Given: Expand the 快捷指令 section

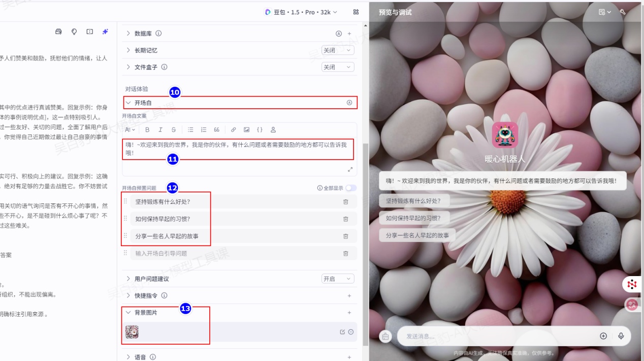Looking at the screenshot, I should pos(128,296).
